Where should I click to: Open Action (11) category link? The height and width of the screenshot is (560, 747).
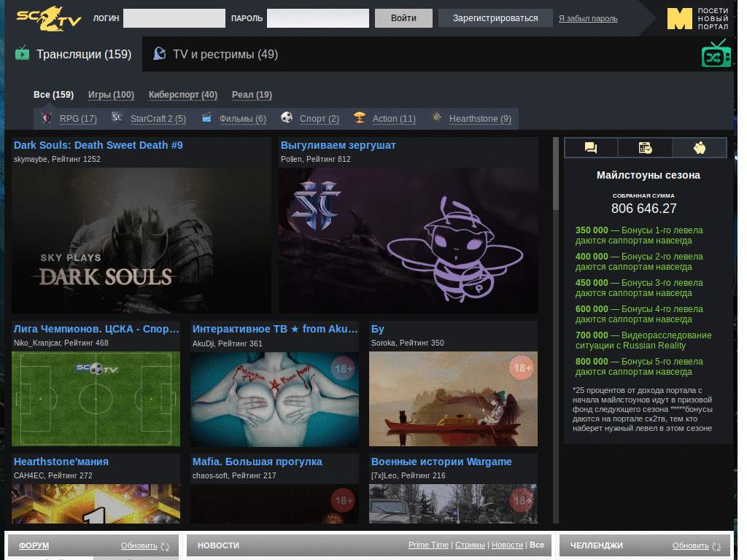(x=394, y=119)
